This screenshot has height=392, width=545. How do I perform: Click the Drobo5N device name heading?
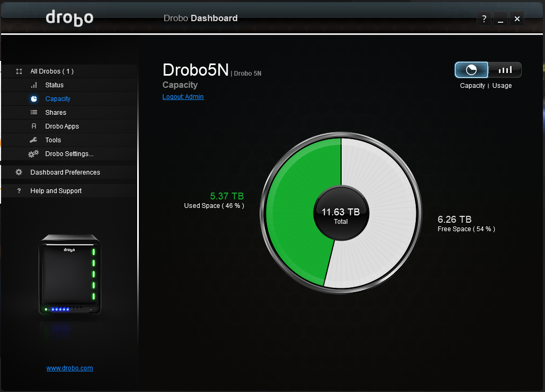(195, 70)
